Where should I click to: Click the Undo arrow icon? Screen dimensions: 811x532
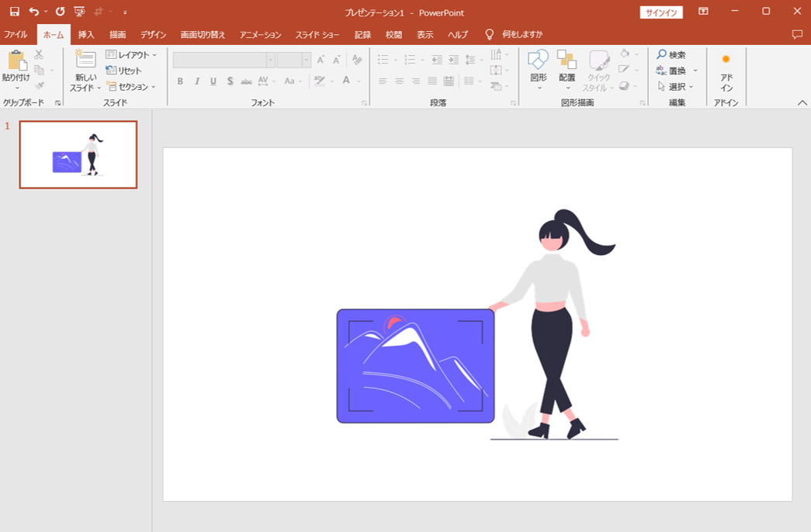click(x=33, y=12)
